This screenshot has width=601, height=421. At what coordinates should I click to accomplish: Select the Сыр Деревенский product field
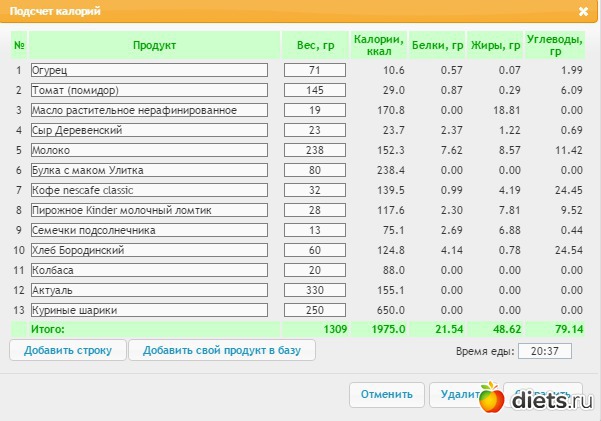click(149, 130)
